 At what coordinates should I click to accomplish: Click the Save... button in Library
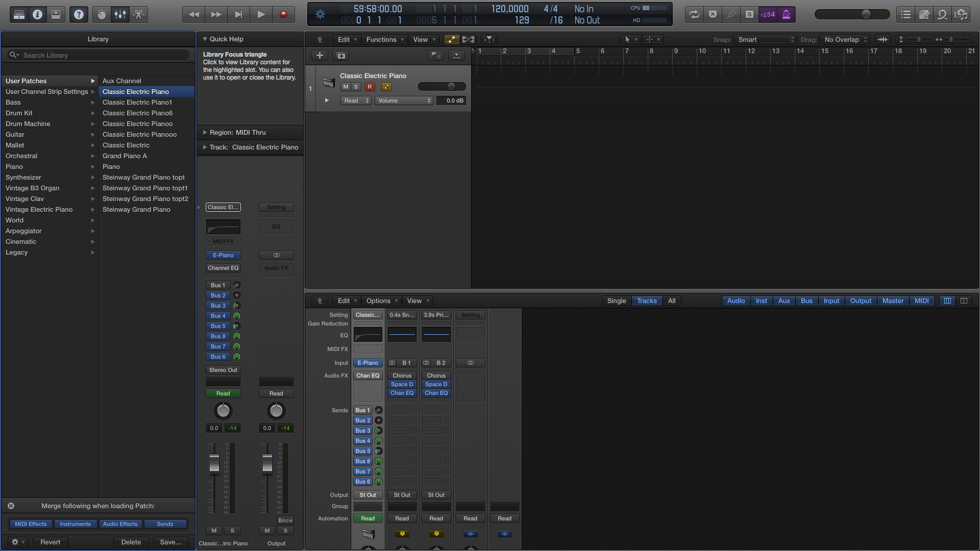click(x=170, y=542)
